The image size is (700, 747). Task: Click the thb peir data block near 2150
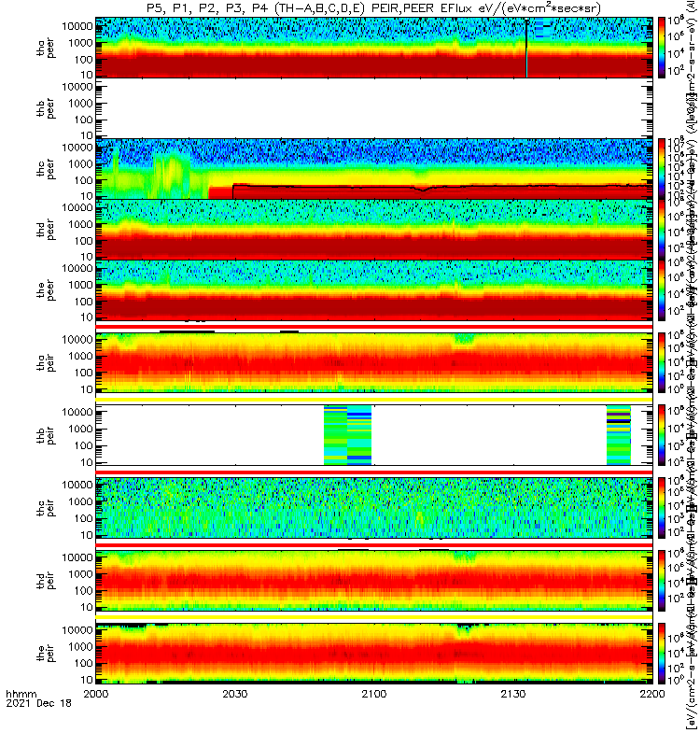pos(619,435)
